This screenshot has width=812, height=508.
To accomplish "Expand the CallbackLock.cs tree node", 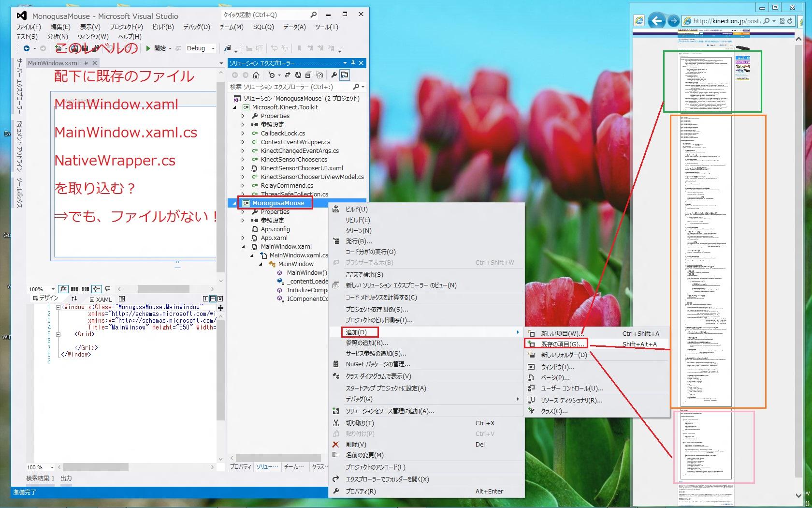I will pyautogui.click(x=243, y=134).
